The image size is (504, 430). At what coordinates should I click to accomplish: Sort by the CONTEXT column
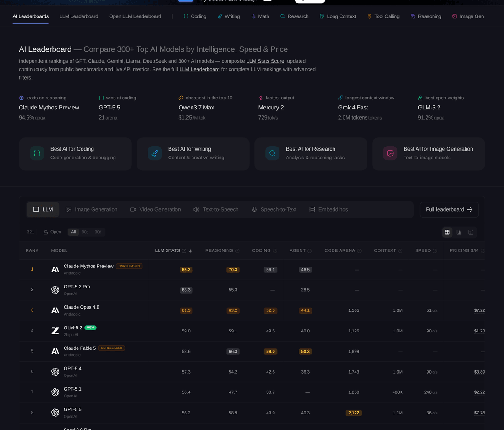pos(385,250)
